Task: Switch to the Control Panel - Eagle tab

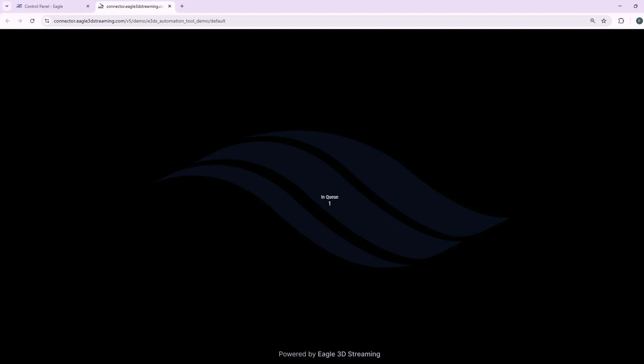Action: tap(52, 6)
